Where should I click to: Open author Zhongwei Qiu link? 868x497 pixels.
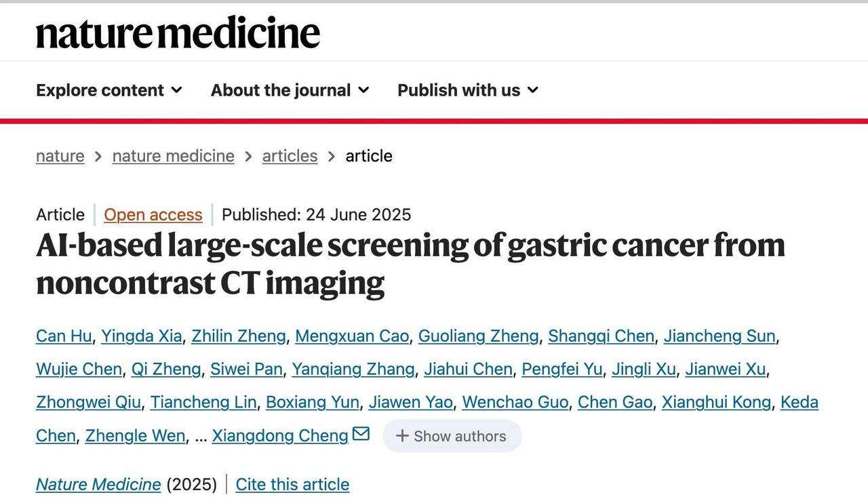click(x=88, y=402)
